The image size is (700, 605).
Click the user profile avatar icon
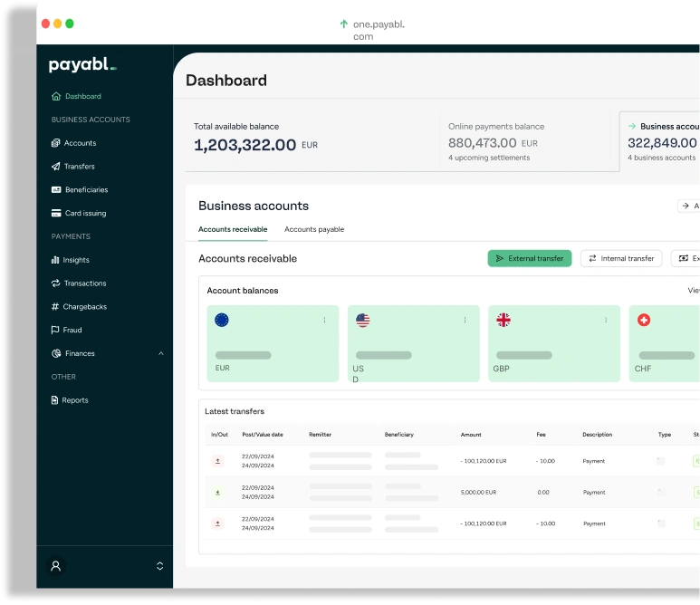tap(56, 566)
